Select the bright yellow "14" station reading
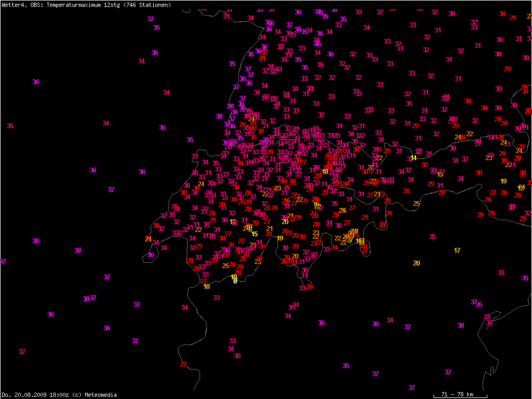 click(x=413, y=157)
